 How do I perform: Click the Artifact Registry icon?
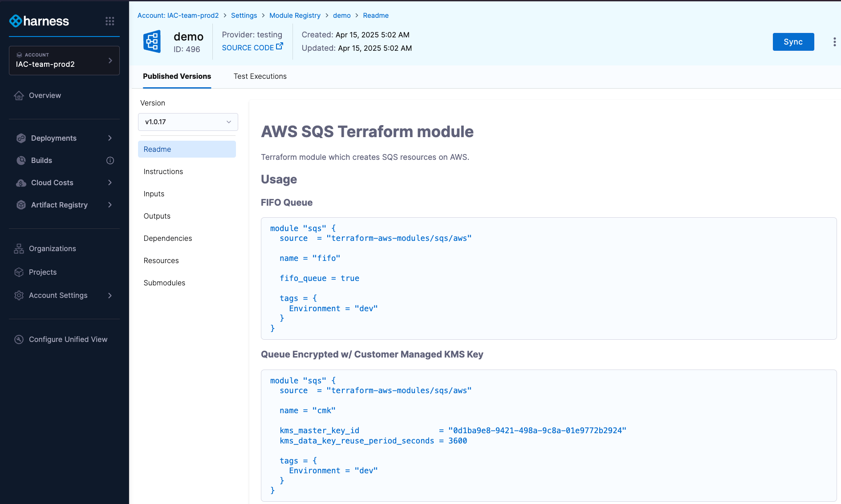(x=21, y=205)
